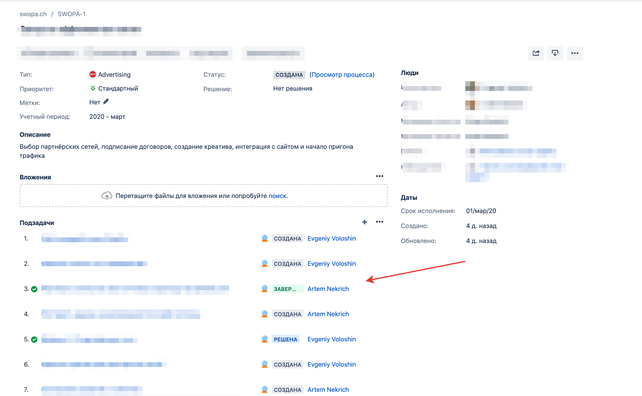642x396 pixels.
Task: Click the Обновлено value 4 д. назад
Action: point(481,241)
